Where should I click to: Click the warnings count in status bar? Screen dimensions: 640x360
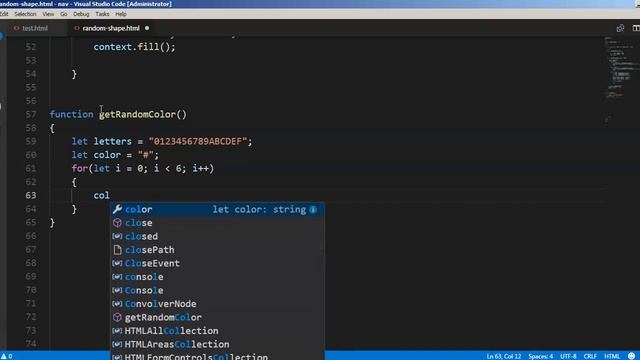[7, 356]
